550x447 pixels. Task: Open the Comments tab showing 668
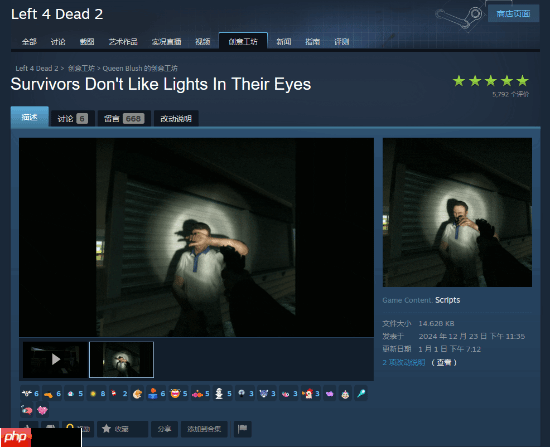click(124, 119)
